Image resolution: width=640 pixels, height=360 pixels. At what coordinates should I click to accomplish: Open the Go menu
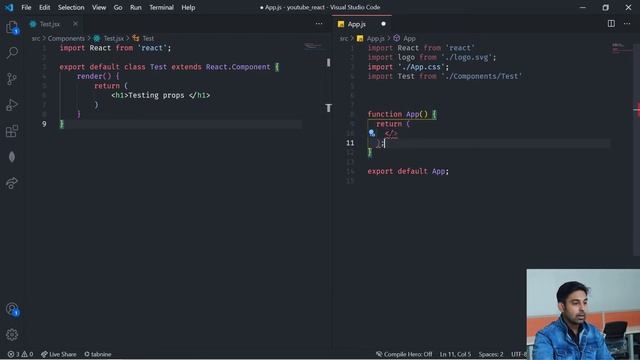point(118,7)
